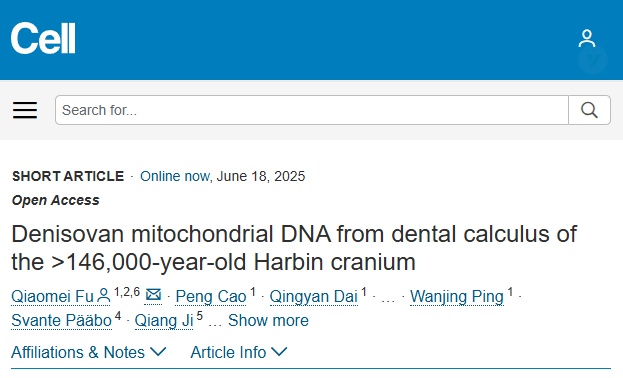Open Svante Pääbo author details
Screen dimensions: 623x378
62,320
